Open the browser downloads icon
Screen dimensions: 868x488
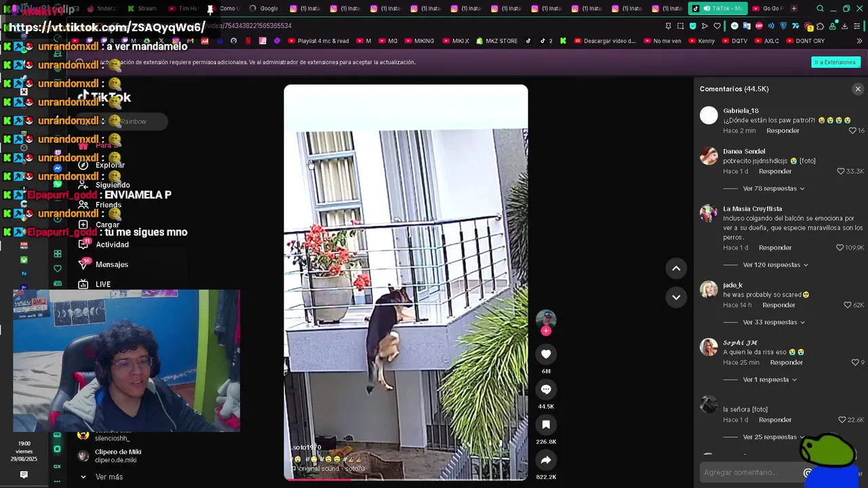[x=844, y=26]
